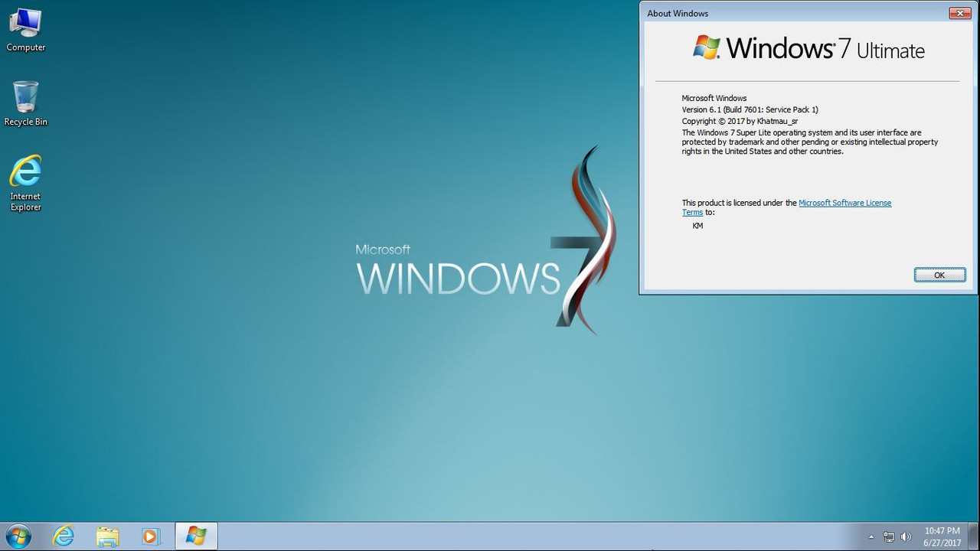Image resolution: width=980 pixels, height=551 pixels.
Task: Open Windows Explorer from the taskbar
Action: pos(107,536)
